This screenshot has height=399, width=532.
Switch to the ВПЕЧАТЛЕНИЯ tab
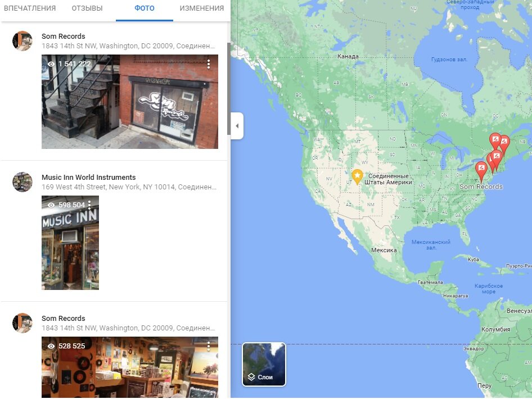pos(30,8)
